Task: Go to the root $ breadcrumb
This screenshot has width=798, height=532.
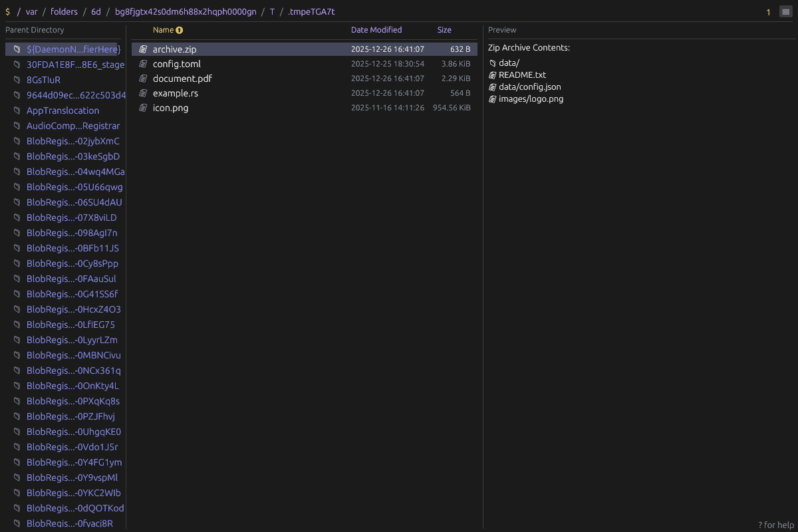Action: click(x=7, y=12)
